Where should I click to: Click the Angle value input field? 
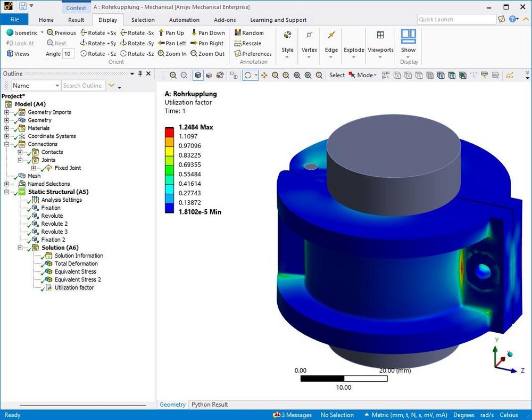pos(68,54)
